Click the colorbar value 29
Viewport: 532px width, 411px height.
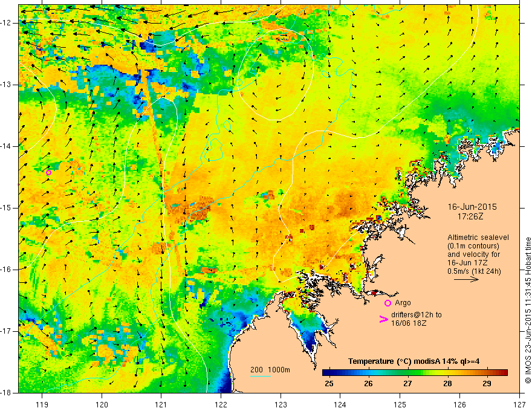(487, 384)
